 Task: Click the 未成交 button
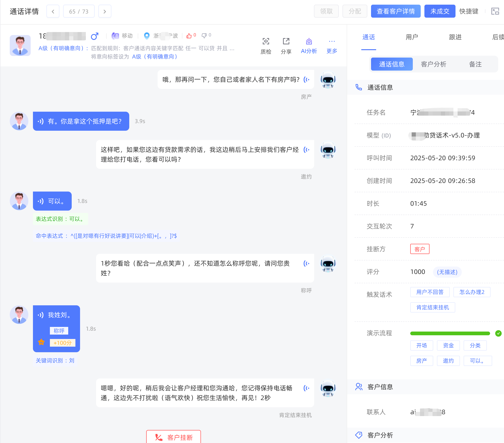click(x=440, y=11)
